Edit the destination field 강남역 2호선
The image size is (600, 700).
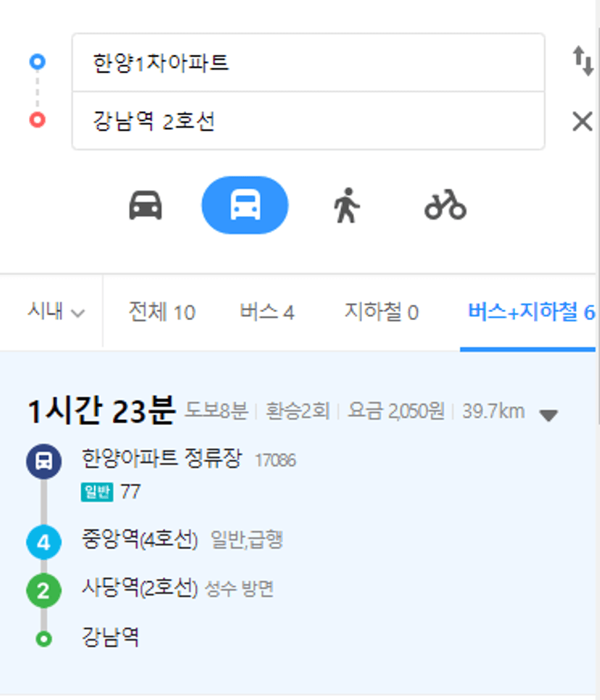(308, 121)
